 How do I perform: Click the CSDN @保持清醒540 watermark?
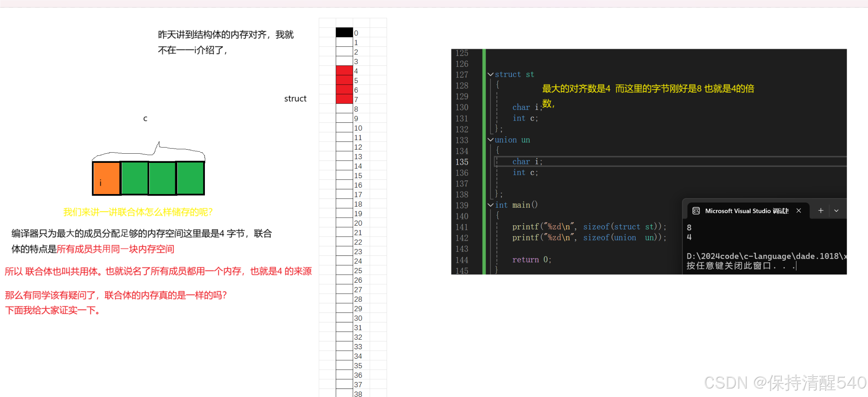785,383
